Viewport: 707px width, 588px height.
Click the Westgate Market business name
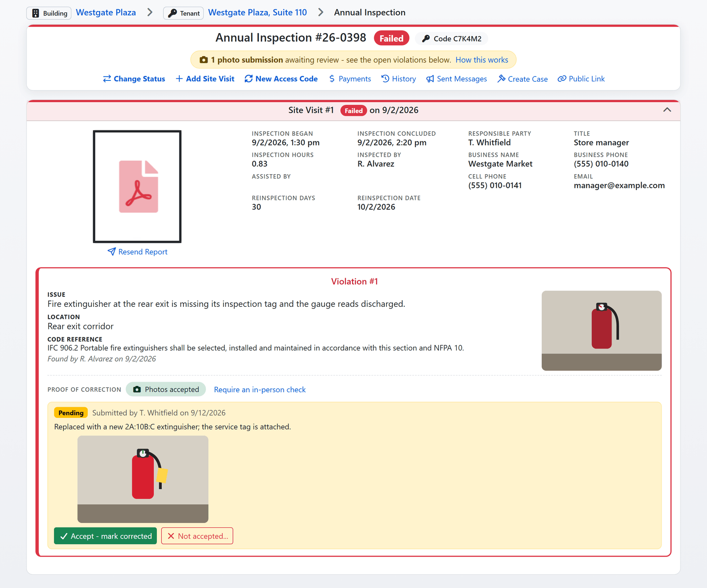point(500,164)
